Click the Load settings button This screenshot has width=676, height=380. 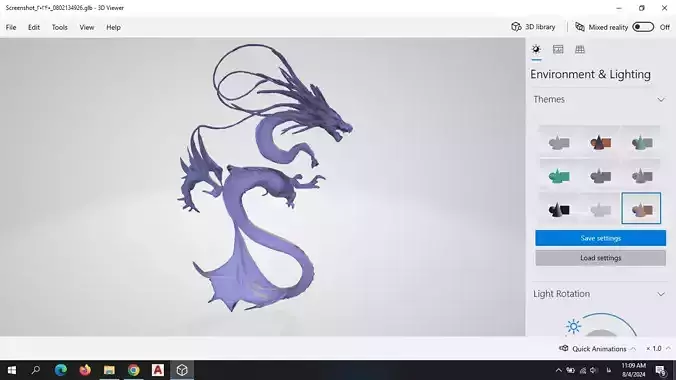(x=600, y=258)
